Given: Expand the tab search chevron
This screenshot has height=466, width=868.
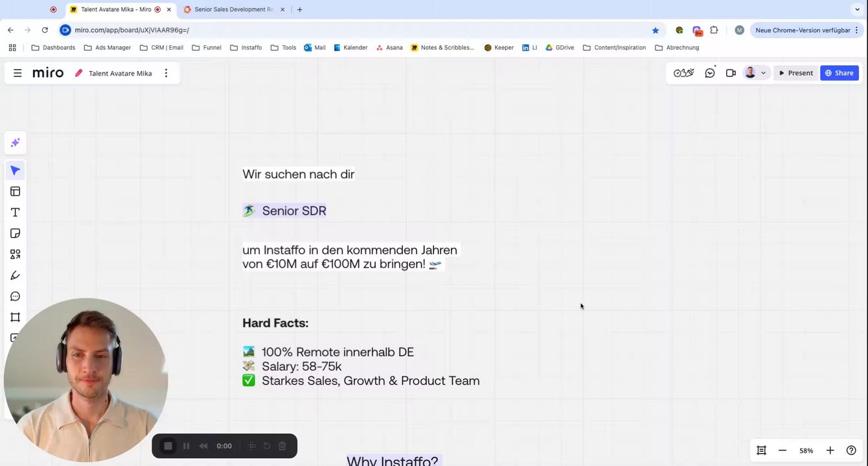Looking at the screenshot, I should tap(858, 10).
